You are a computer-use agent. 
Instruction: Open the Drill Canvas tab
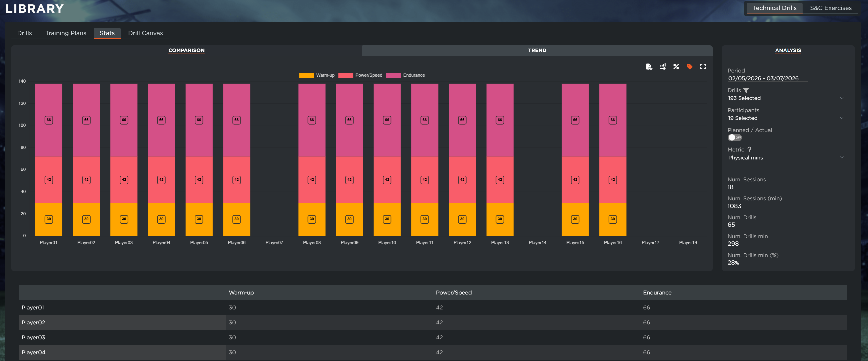145,33
